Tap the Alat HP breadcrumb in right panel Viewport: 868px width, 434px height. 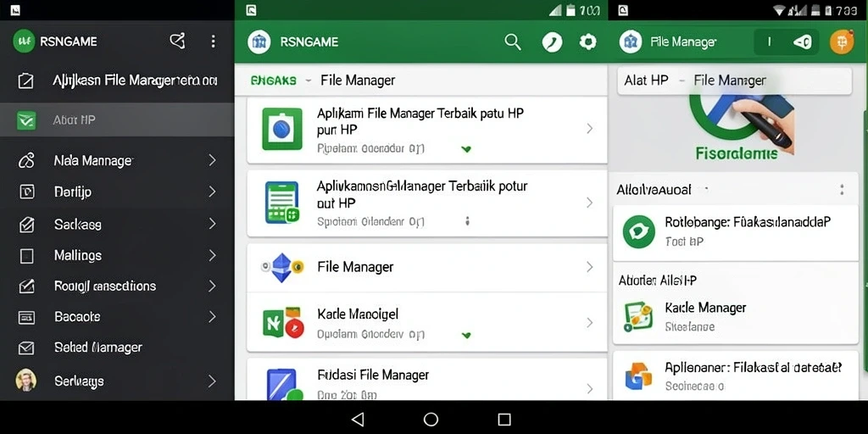click(x=646, y=81)
